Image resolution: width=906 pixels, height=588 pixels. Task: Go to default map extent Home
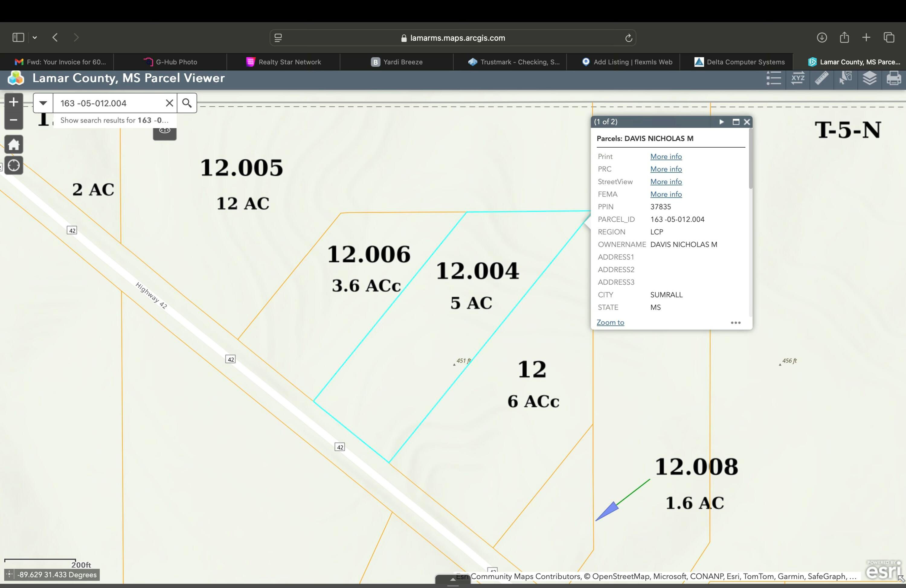(x=14, y=145)
